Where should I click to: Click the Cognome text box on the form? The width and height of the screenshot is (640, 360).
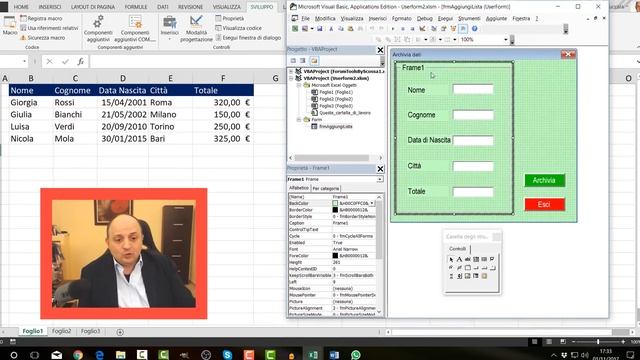coord(473,115)
